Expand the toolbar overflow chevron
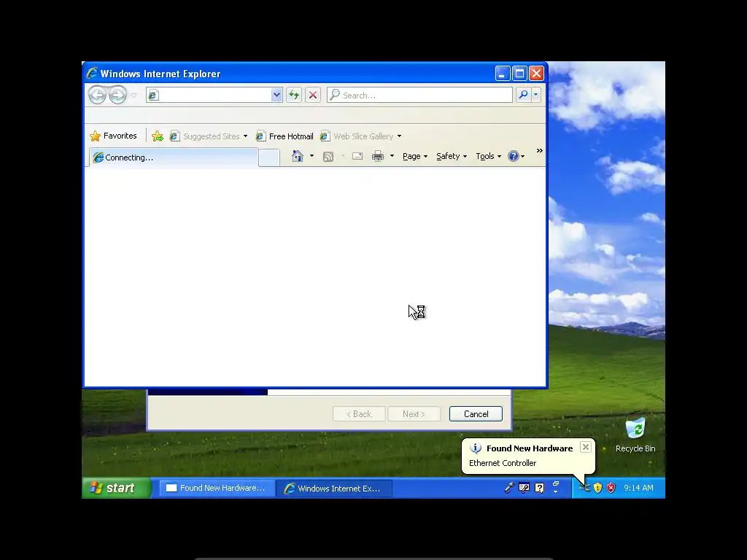Screen dimensions: 747x560 click(x=539, y=150)
